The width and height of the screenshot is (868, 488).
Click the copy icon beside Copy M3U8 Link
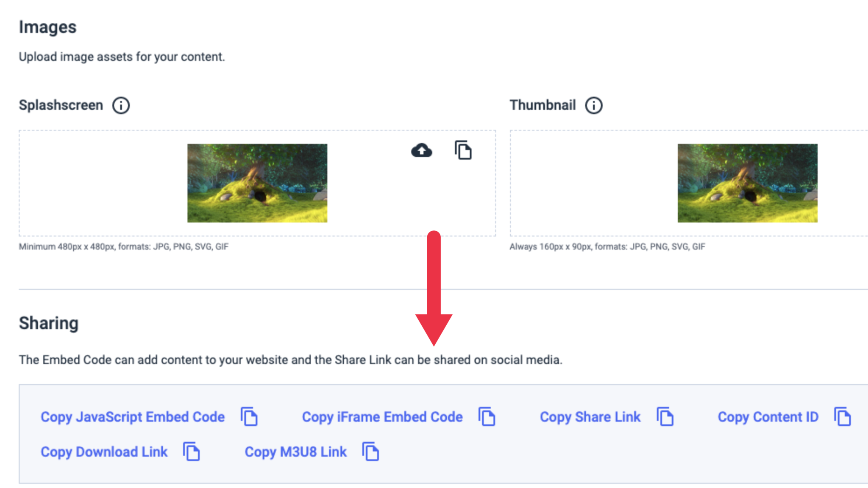pyautogui.click(x=370, y=452)
